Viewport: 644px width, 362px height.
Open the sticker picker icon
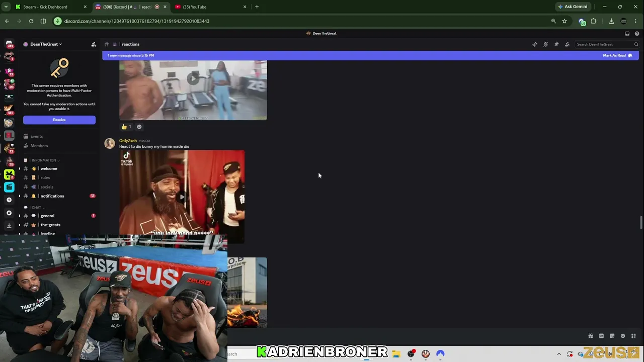pyautogui.click(x=612, y=336)
